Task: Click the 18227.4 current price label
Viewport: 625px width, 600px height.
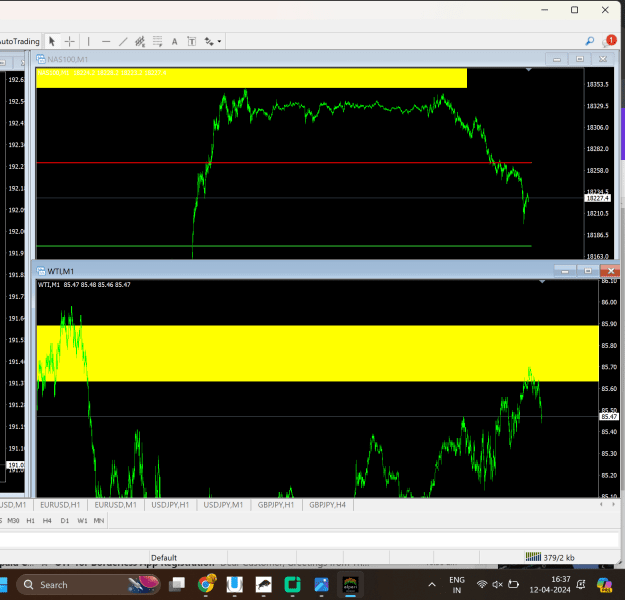Action: click(597, 198)
